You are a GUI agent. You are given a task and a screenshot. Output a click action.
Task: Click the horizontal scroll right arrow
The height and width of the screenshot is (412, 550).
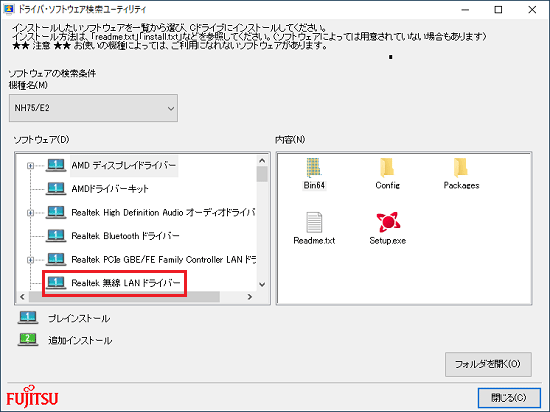pyautogui.click(x=250, y=297)
